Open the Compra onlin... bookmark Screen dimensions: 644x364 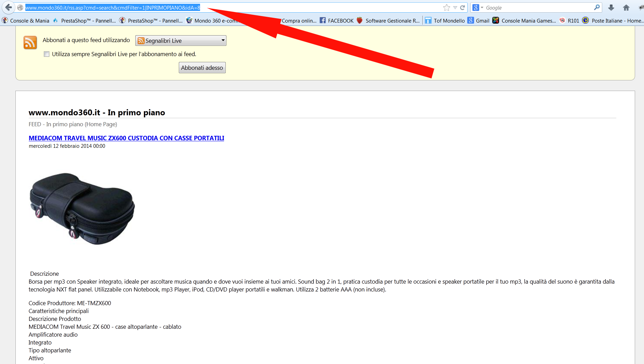[x=299, y=21]
